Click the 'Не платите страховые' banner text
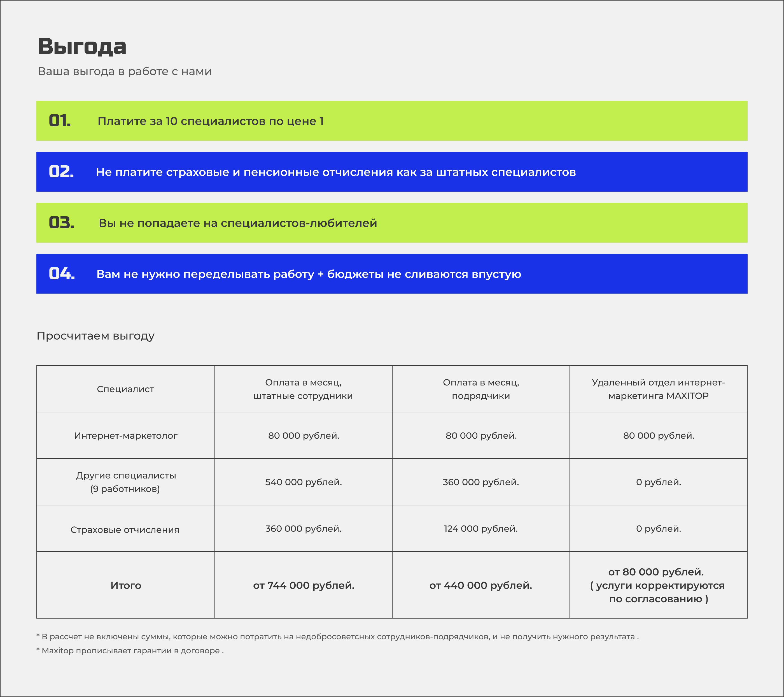The image size is (784, 697). [x=336, y=172]
